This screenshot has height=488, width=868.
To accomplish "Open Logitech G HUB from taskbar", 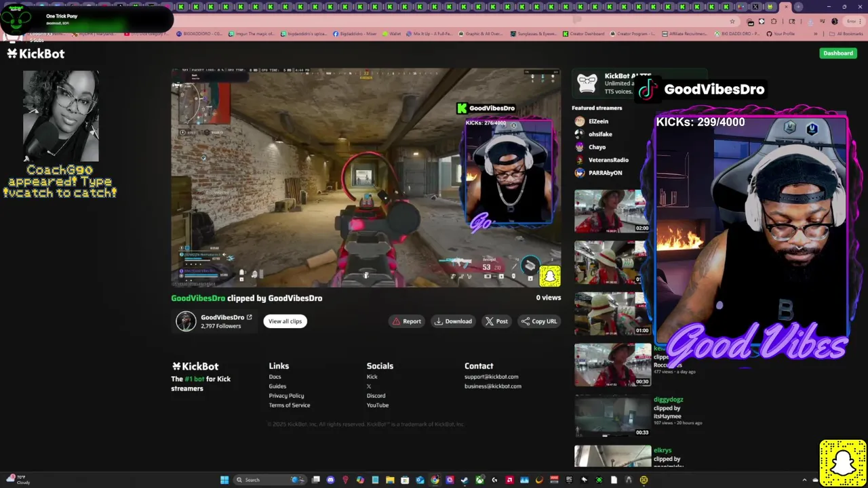I will [494, 480].
